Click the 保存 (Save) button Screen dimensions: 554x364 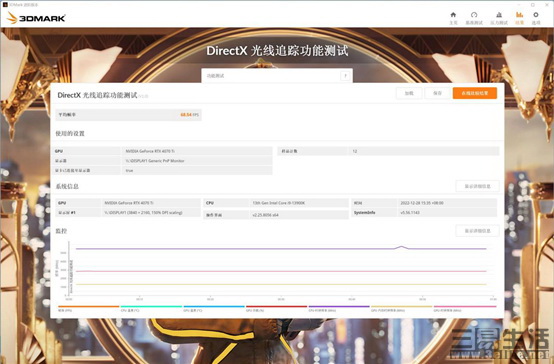(x=437, y=93)
